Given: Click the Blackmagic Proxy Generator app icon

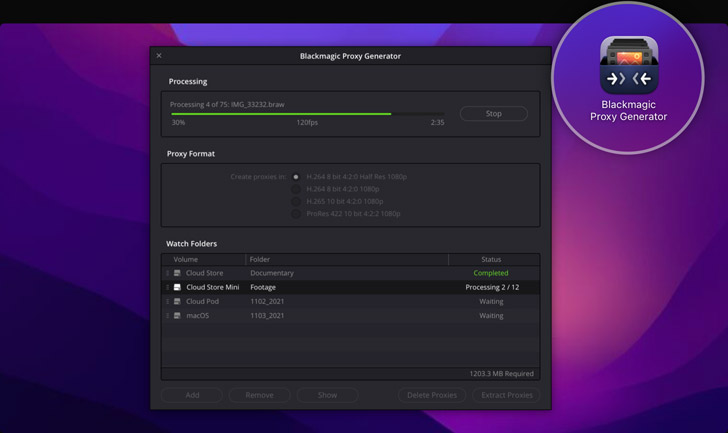Looking at the screenshot, I should (x=628, y=66).
